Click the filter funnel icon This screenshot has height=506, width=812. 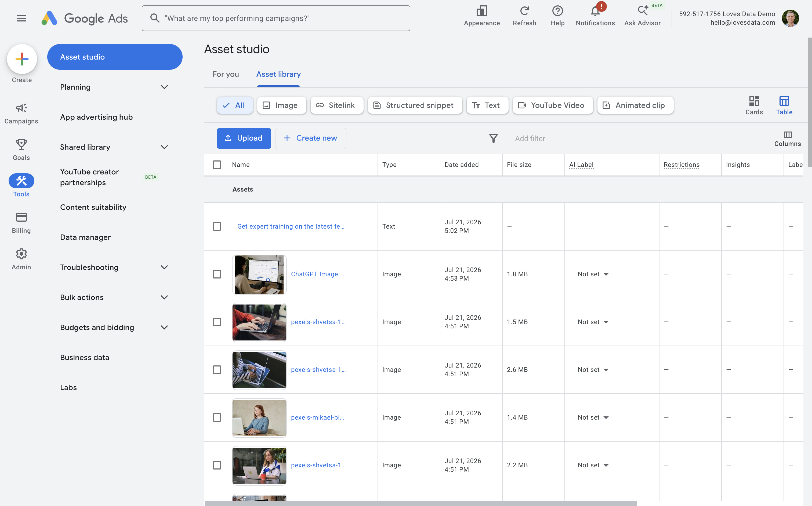click(493, 138)
